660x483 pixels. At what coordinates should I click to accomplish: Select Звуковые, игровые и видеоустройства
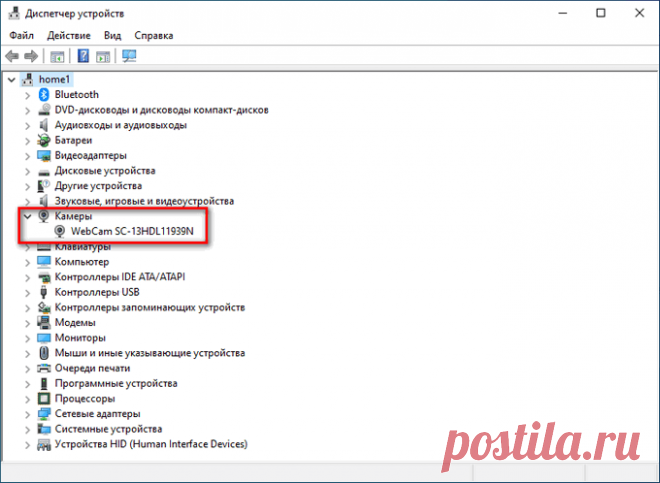(144, 201)
